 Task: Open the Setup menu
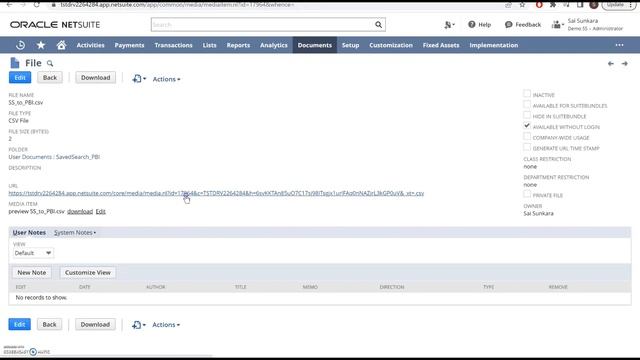coord(351,45)
